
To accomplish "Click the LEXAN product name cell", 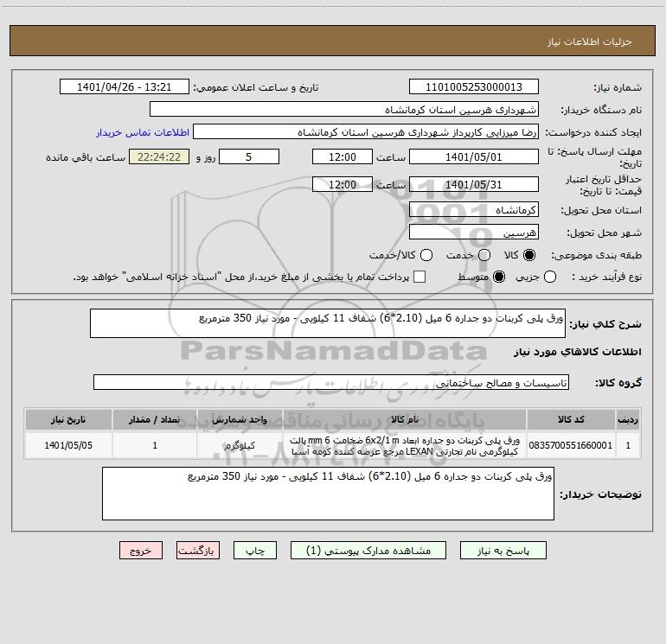I will point(405,445).
